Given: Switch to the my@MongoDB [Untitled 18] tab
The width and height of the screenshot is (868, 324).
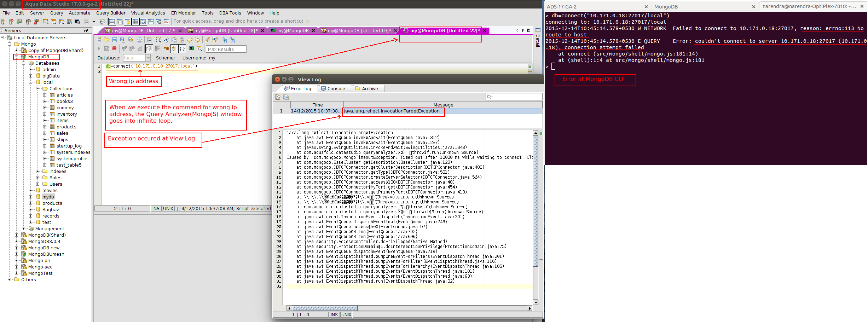Looking at the screenshot, I should click(x=226, y=31).
